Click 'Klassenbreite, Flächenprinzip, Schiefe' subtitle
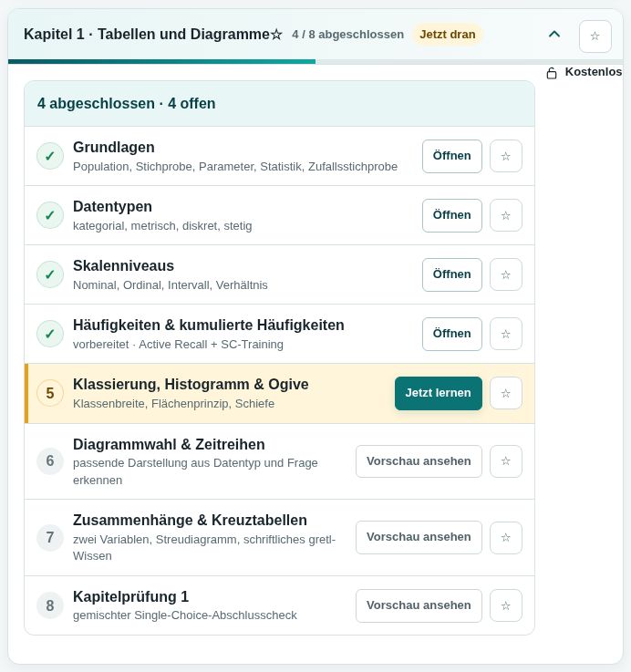Viewport: 631px width, 672px height. 173,404
